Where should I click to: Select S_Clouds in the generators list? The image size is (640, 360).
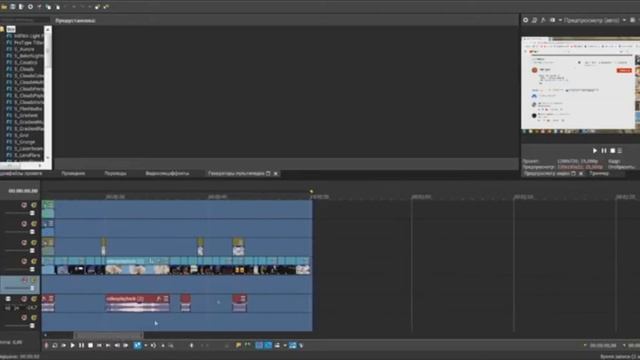click(24, 69)
